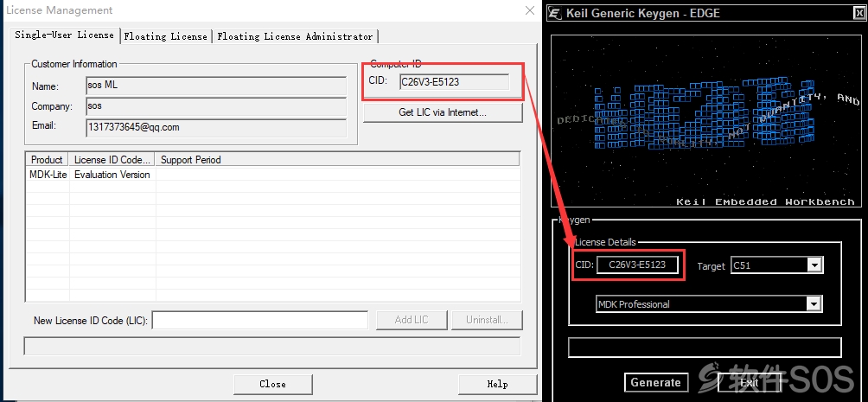Click the Company field showing sos
Viewport: 868px width, 402px height.
pyautogui.click(x=216, y=106)
